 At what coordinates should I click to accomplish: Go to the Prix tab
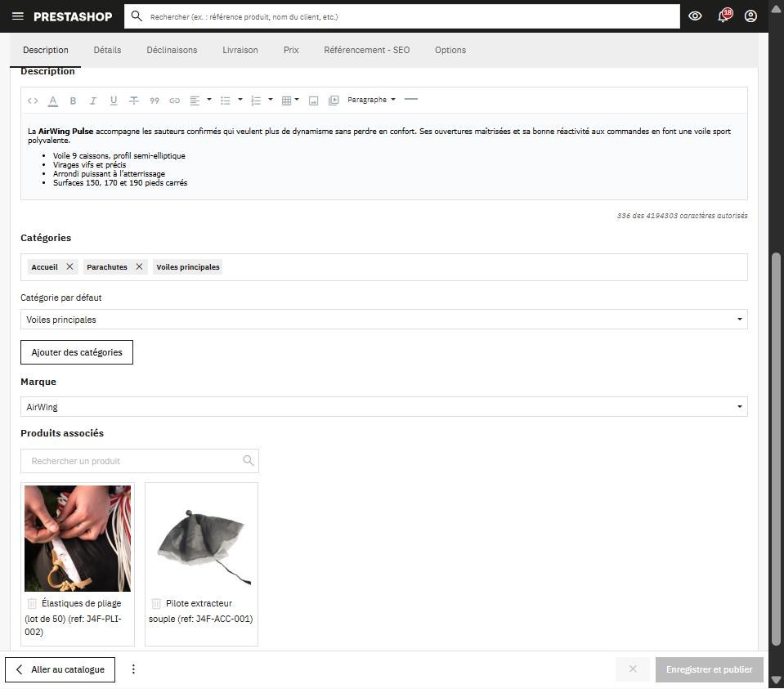point(291,50)
